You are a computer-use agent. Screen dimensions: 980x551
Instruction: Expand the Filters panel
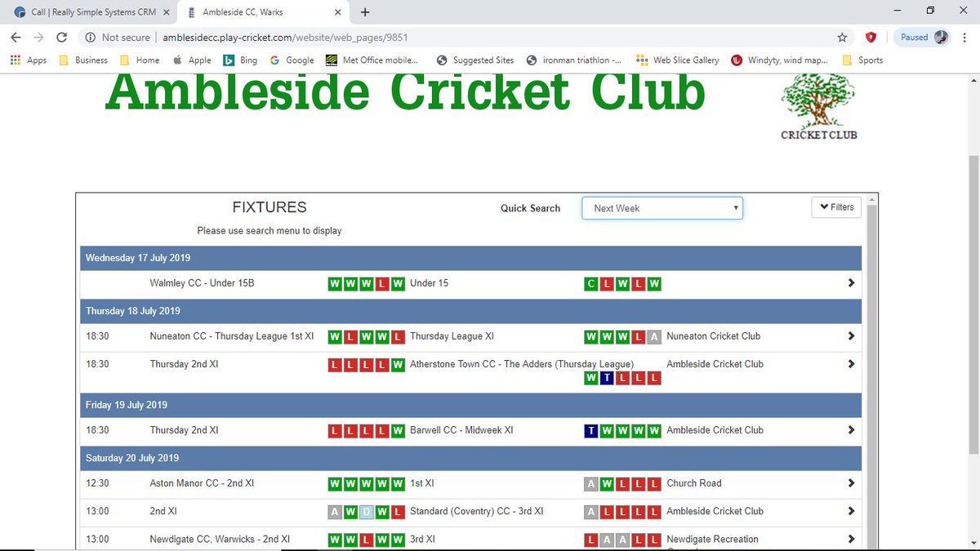pos(835,207)
